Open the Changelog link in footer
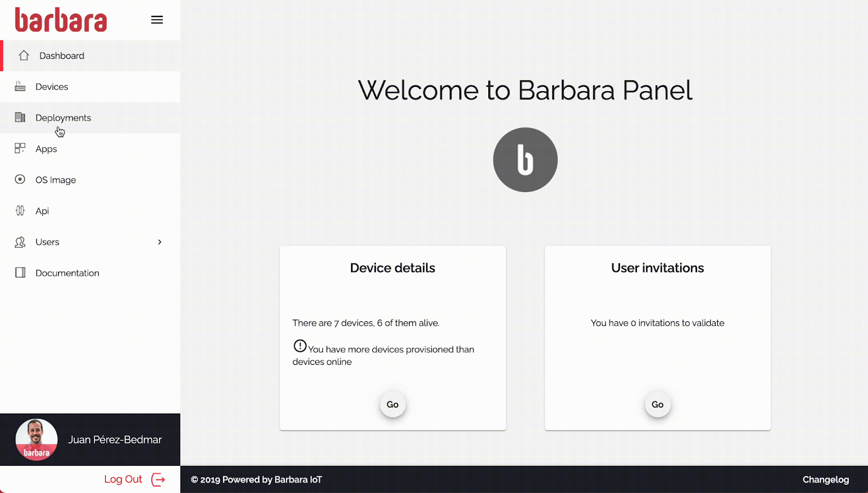 pos(826,479)
